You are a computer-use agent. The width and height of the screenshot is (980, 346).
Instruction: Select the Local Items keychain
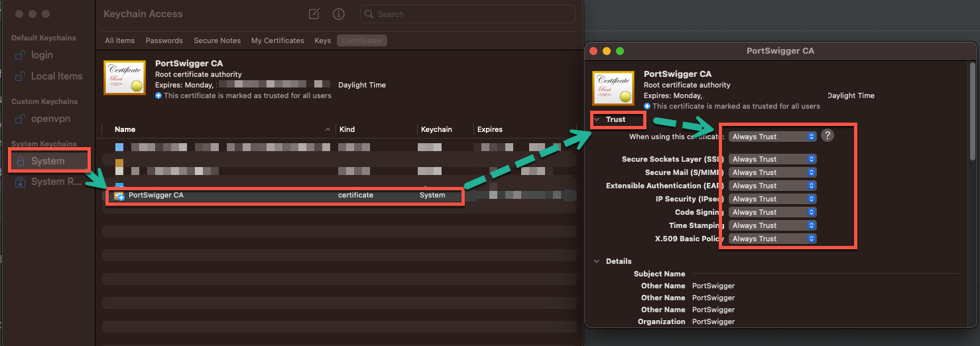(57, 76)
